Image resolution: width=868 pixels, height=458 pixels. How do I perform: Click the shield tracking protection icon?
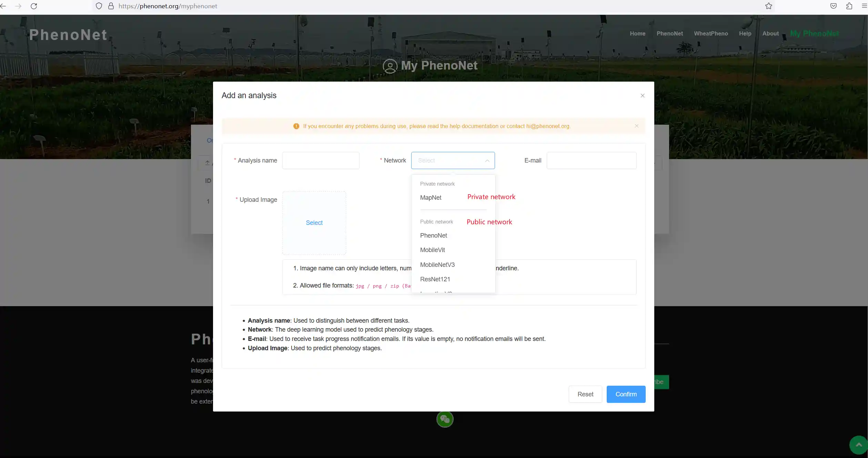pos(99,6)
